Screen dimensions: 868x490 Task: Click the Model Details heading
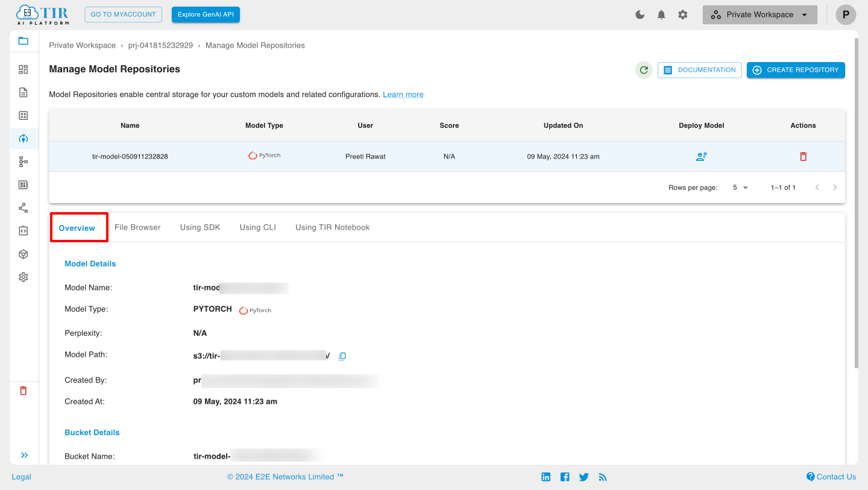tap(90, 264)
